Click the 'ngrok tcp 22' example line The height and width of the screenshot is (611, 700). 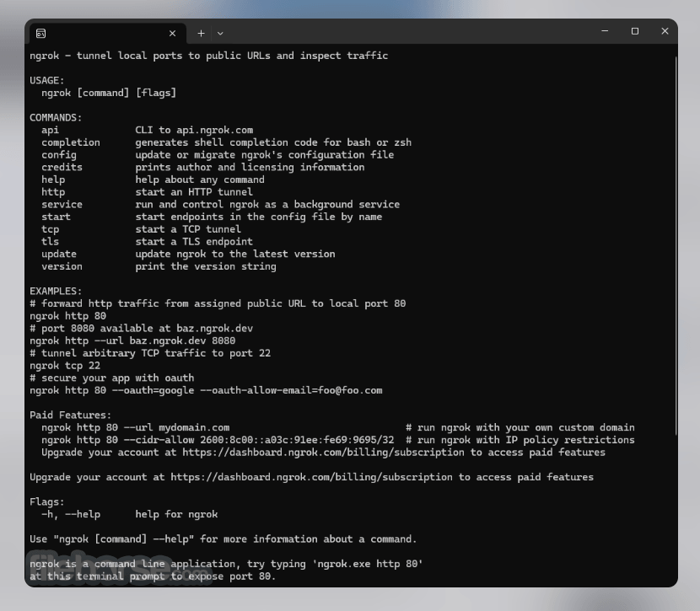click(65, 366)
